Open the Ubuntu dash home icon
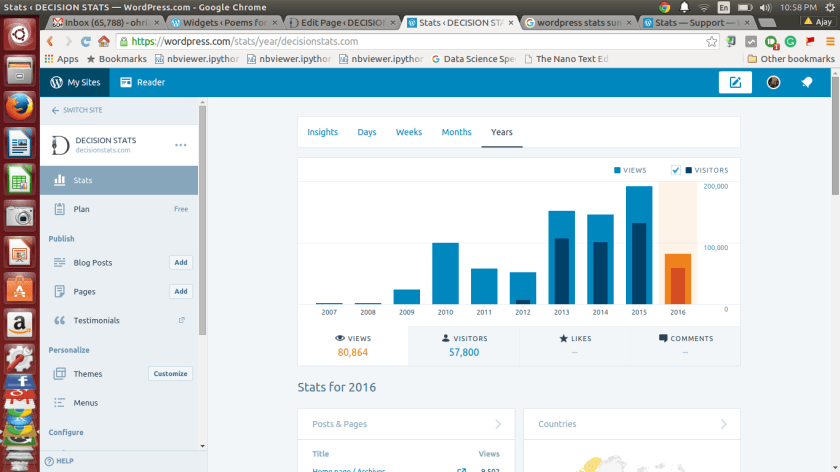Image resolution: width=840 pixels, height=472 pixels. coord(19,34)
